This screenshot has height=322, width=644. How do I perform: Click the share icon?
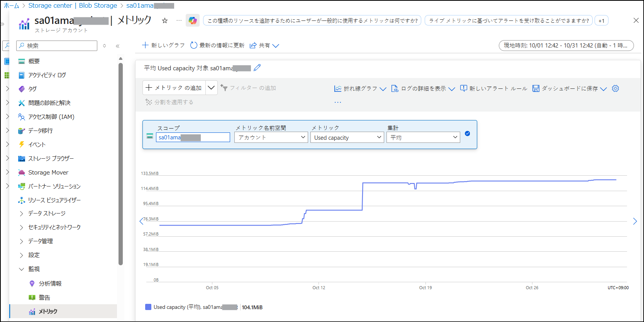coord(253,46)
